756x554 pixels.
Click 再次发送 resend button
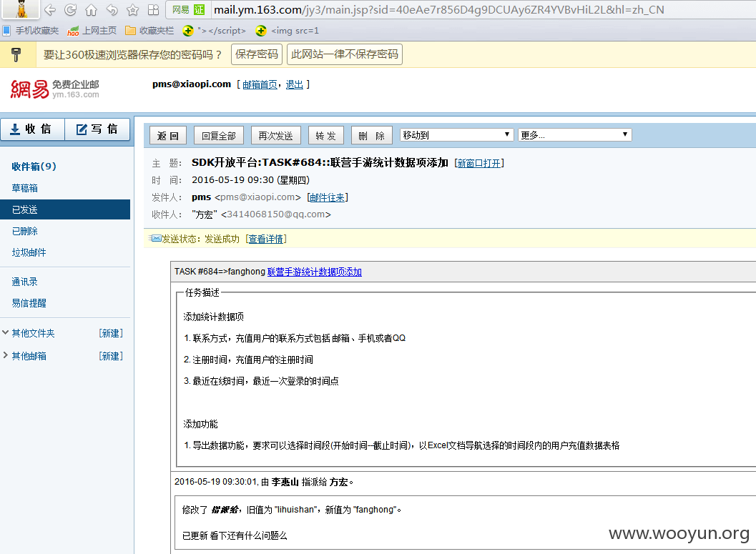point(276,136)
